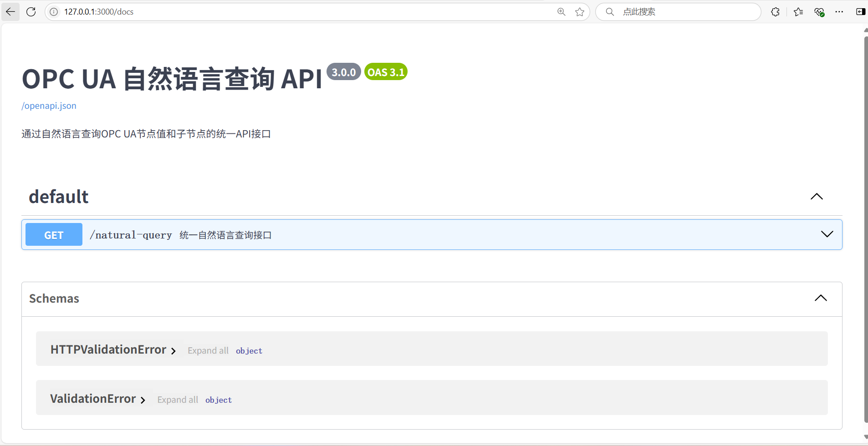Click Expand all for ValidationError
868x446 pixels.
tap(178, 400)
